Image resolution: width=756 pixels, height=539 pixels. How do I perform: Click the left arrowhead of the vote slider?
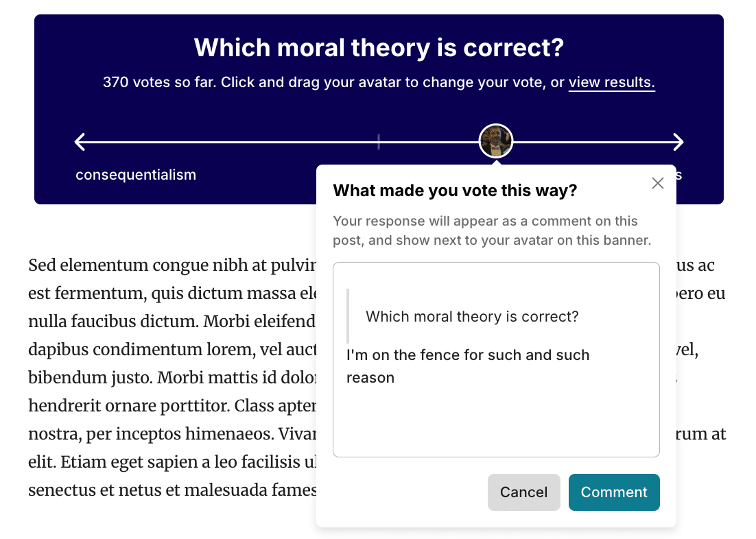point(80,142)
